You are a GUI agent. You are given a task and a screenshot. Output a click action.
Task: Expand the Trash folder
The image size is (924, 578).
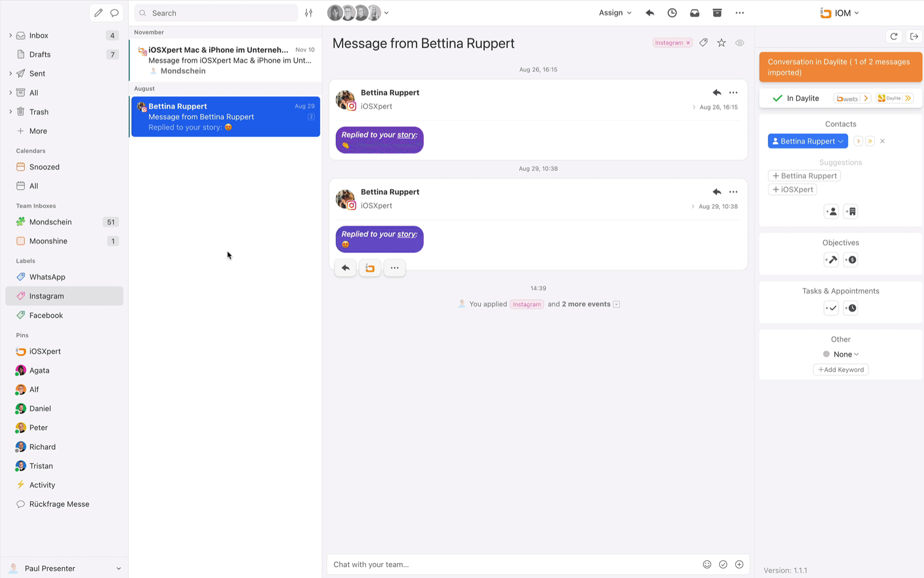10,112
